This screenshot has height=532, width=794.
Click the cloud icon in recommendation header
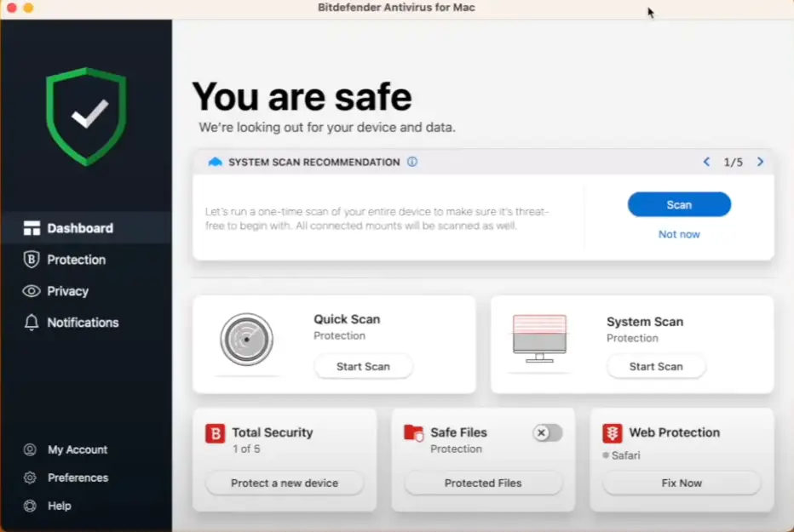[215, 162]
